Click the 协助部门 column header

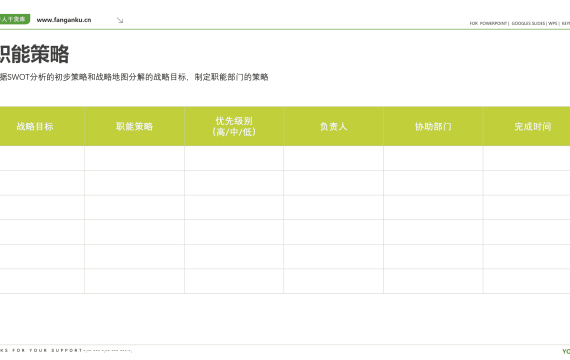(x=433, y=127)
